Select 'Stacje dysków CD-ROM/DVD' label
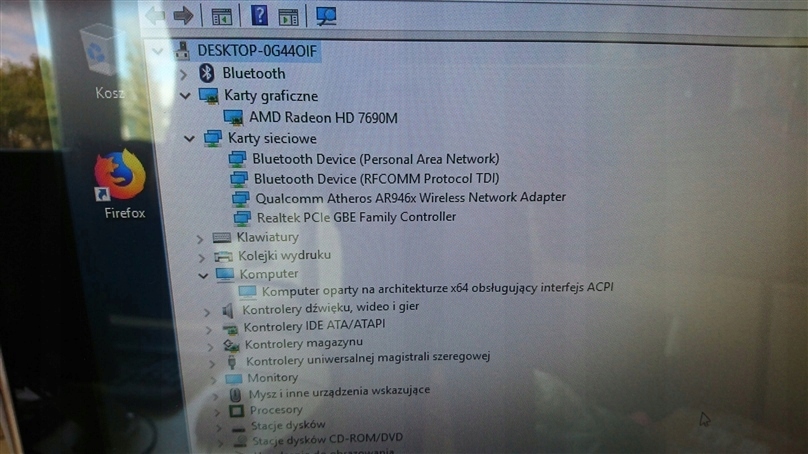The height and width of the screenshot is (454, 808). [x=327, y=439]
